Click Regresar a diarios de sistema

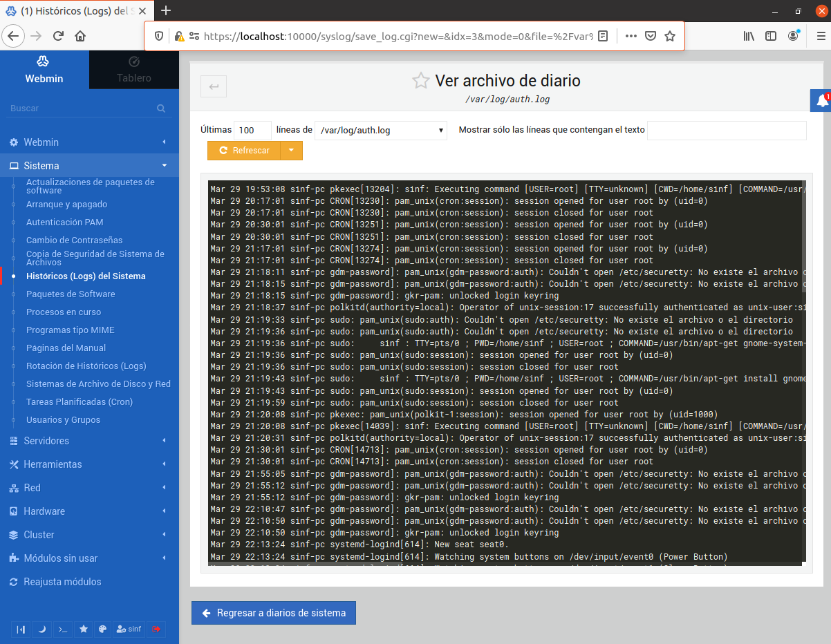[274, 613]
